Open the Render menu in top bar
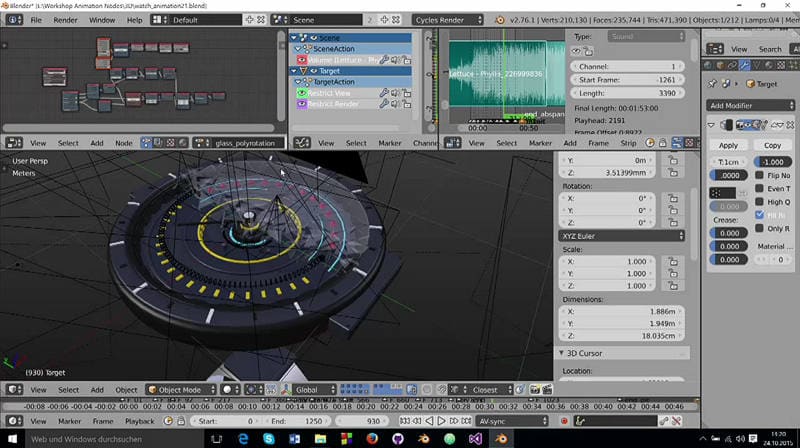This screenshot has height=448, width=800. (x=65, y=19)
